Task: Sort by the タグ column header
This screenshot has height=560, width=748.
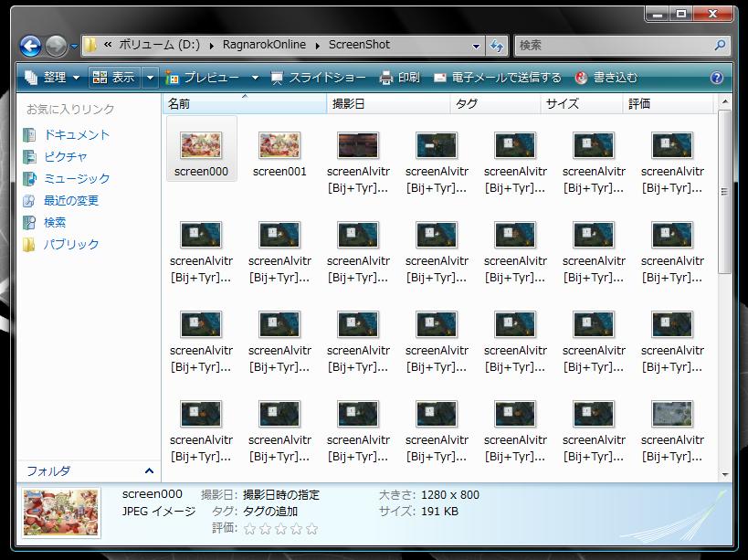Action: click(495, 103)
